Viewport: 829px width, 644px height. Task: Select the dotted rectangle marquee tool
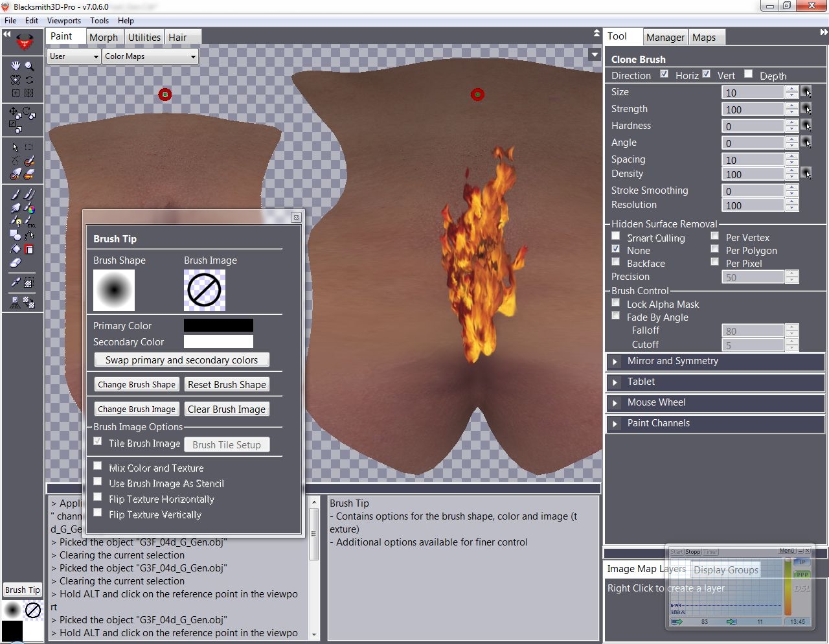pos(29,148)
